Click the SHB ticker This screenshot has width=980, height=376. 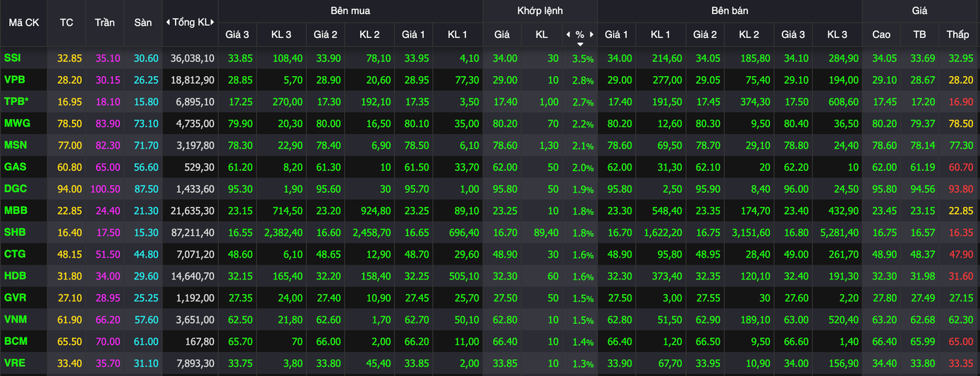pyautogui.click(x=14, y=232)
